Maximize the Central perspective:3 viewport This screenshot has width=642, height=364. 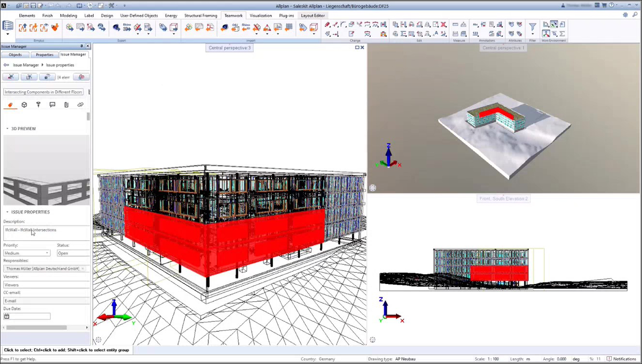click(357, 48)
